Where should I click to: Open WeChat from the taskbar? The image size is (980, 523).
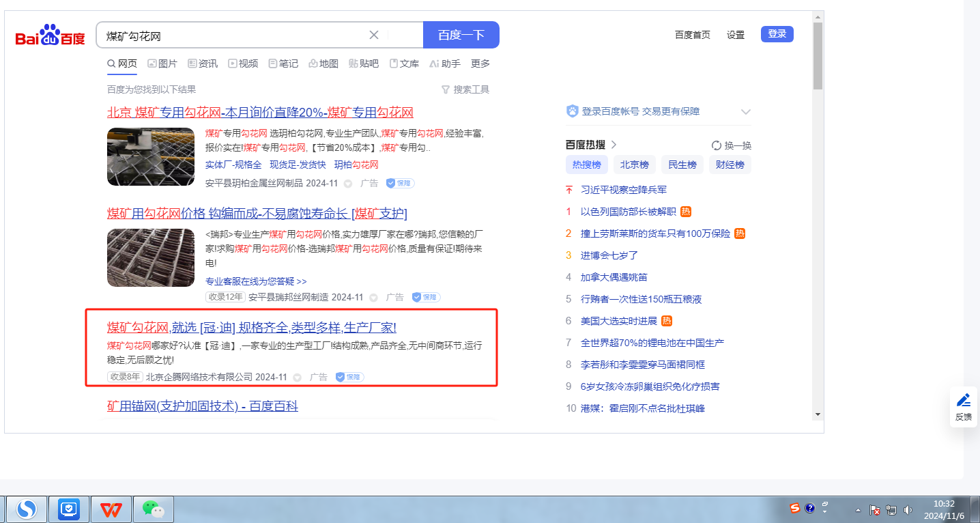[x=153, y=509]
